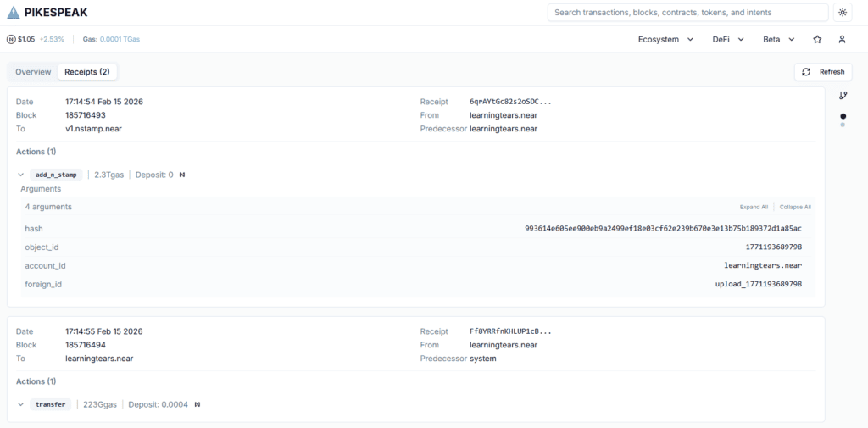
Task: Select the Receipts (2) tab
Action: (x=87, y=72)
